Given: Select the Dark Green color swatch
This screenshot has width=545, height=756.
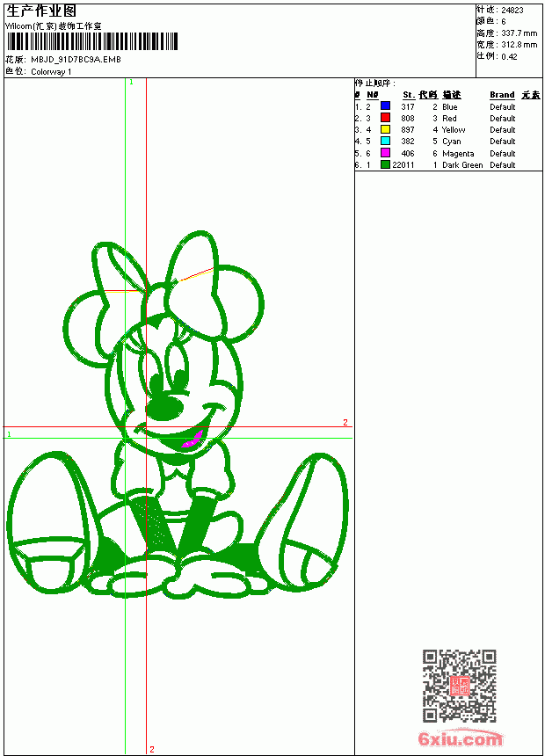Looking at the screenshot, I should coord(385,164).
